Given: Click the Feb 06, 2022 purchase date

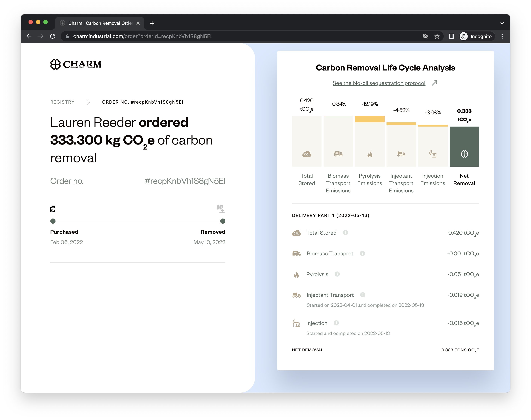Looking at the screenshot, I should point(66,242).
